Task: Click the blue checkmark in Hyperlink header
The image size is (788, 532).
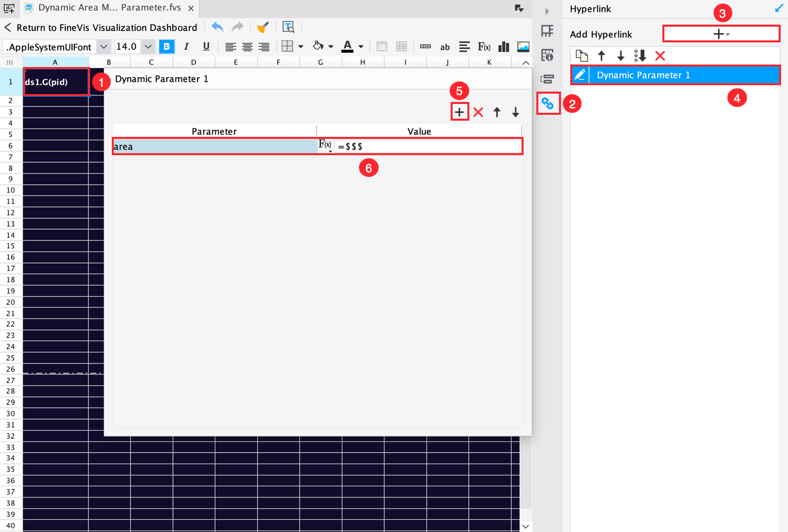Action: (x=779, y=8)
